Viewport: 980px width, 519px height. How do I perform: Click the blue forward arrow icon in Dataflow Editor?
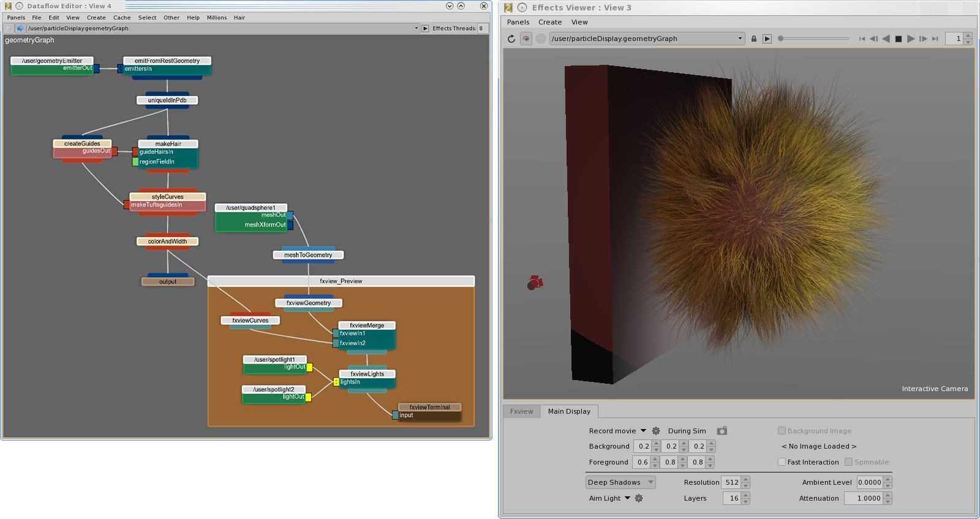[x=20, y=28]
